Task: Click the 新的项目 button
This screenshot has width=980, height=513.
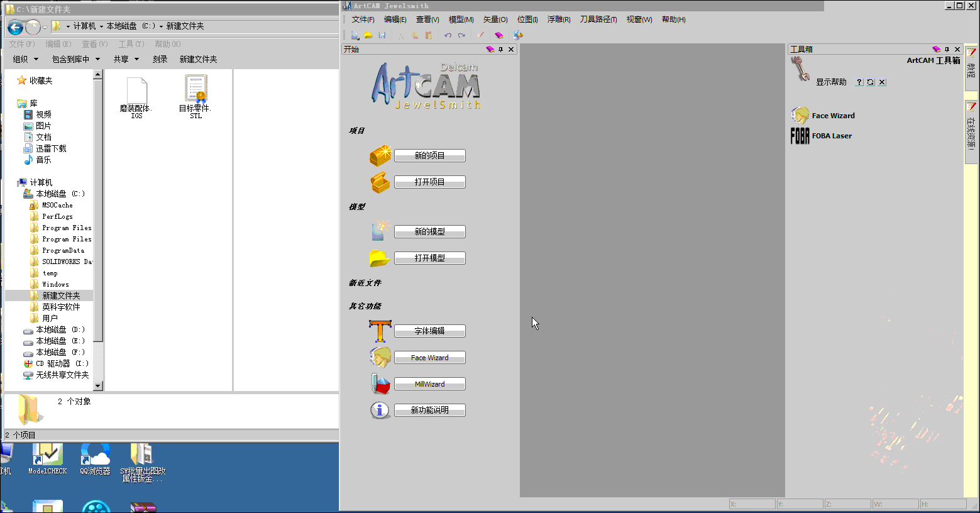Action: [x=430, y=155]
